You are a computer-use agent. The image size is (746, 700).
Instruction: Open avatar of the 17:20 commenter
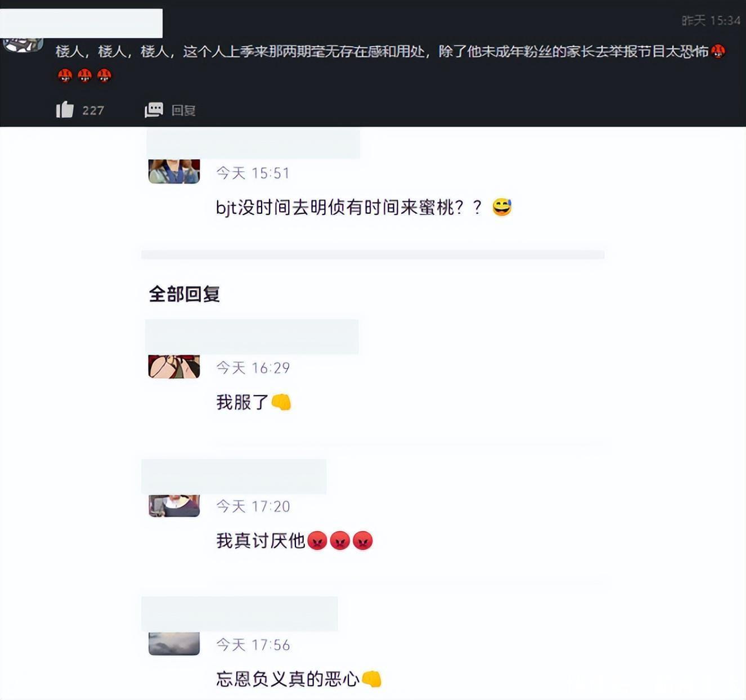[174, 506]
